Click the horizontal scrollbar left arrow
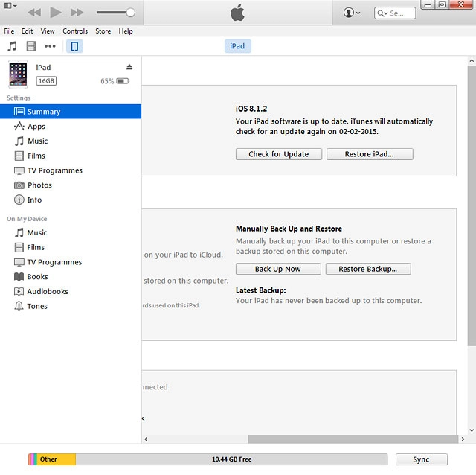The image size is (476, 475). [146, 439]
